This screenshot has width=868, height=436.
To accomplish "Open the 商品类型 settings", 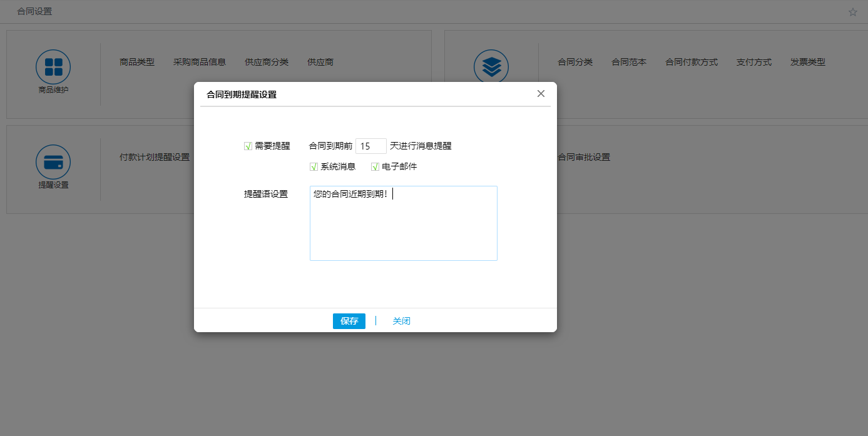I will [137, 62].
